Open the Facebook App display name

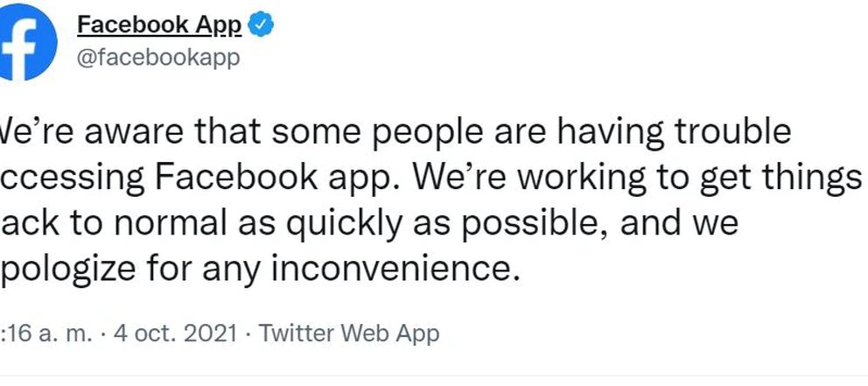point(159,25)
